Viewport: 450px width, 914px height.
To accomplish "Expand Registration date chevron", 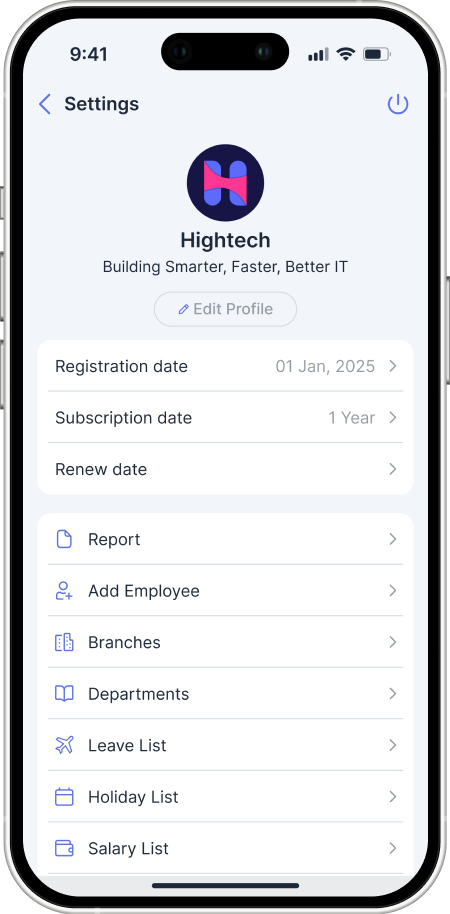I will click(x=393, y=366).
